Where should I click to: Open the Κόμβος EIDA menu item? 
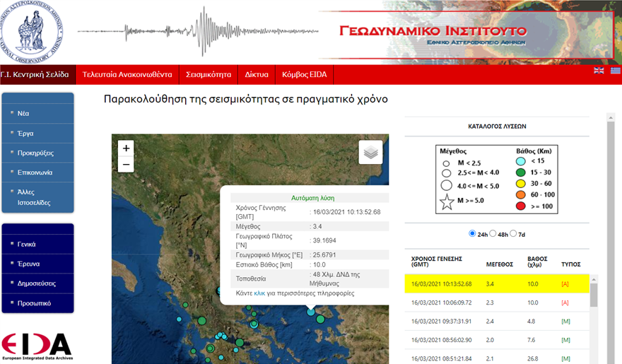pyautogui.click(x=303, y=74)
